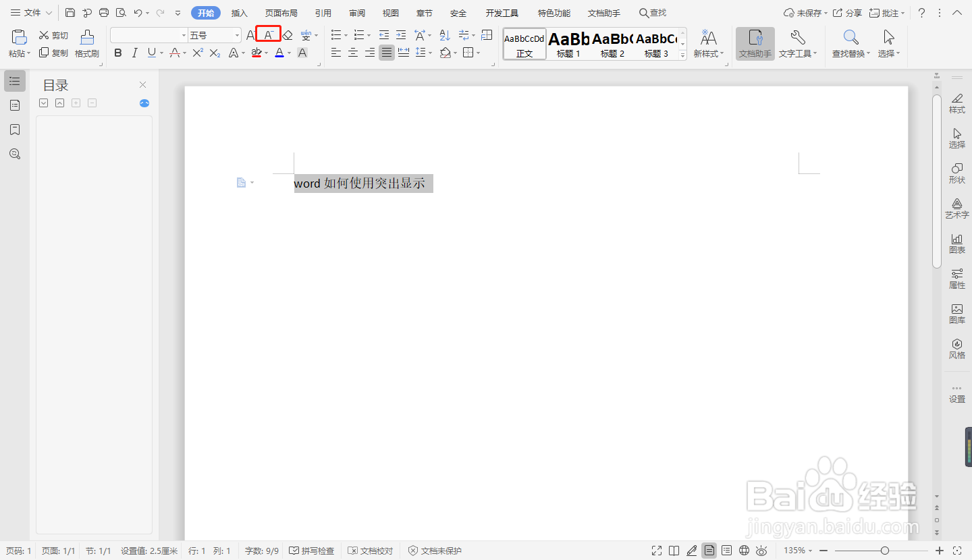972x560 pixels.
Task: Toggle character shading button
Action: [302, 53]
